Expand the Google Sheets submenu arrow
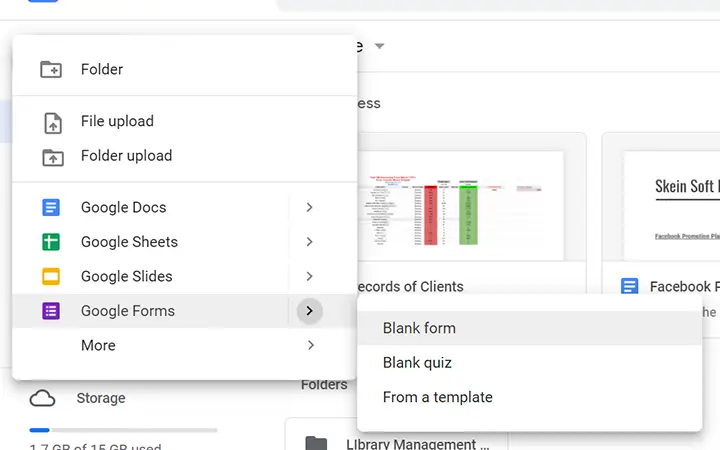720x450 pixels. 309,242
